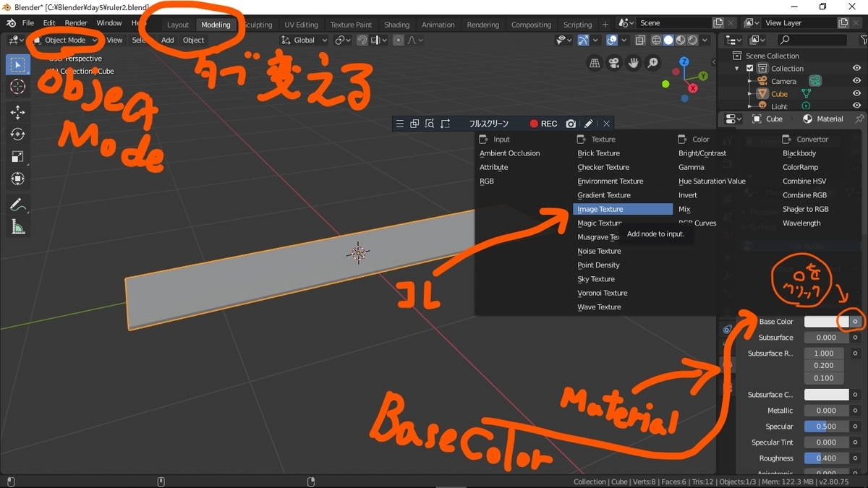Select the Measure ruler tool

pyautogui.click(x=17, y=227)
